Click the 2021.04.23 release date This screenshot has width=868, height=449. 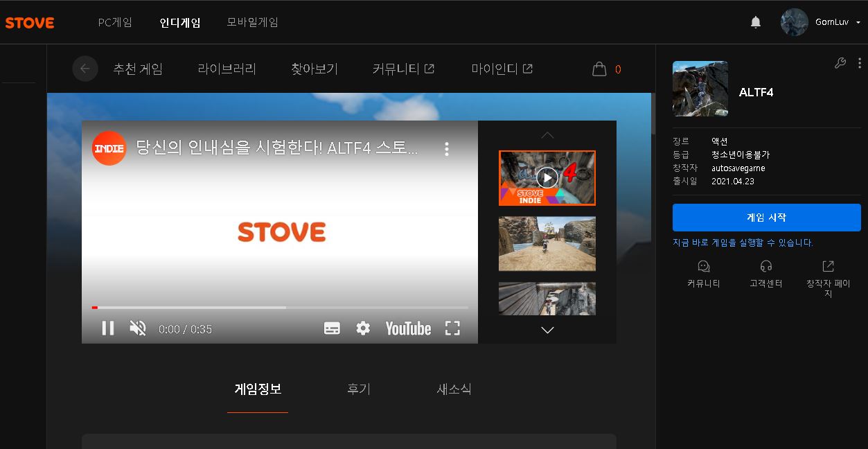point(733,181)
